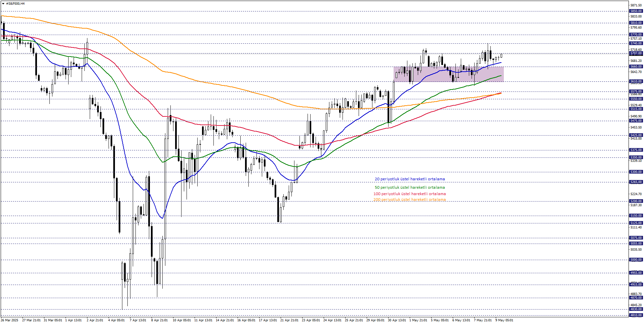This screenshot has width=644, height=324.
Task: Click the '2 Apr 21:01' time axis label
Action: tap(95, 320)
